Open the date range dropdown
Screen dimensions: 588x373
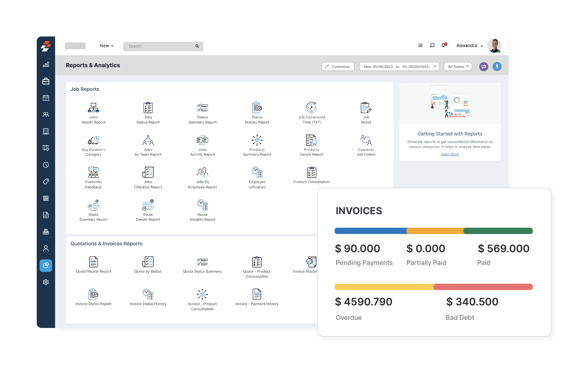pyautogui.click(x=399, y=67)
